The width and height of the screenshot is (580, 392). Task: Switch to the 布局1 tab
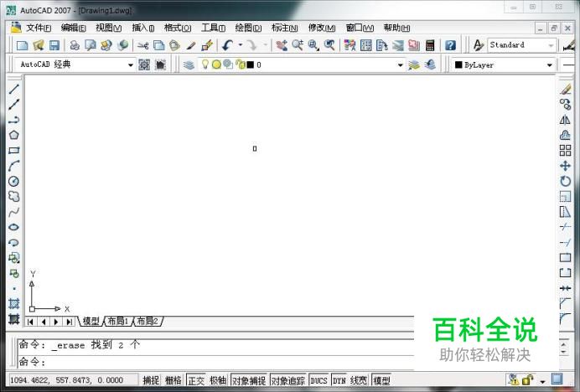point(118,321)
